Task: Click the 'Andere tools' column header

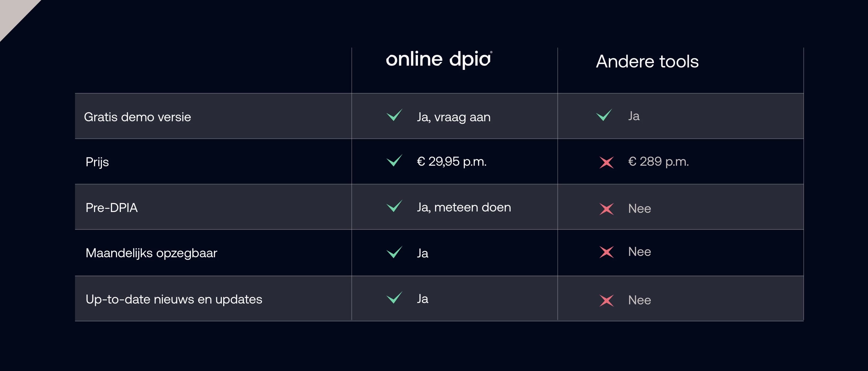Action: (x=647, y=62)
